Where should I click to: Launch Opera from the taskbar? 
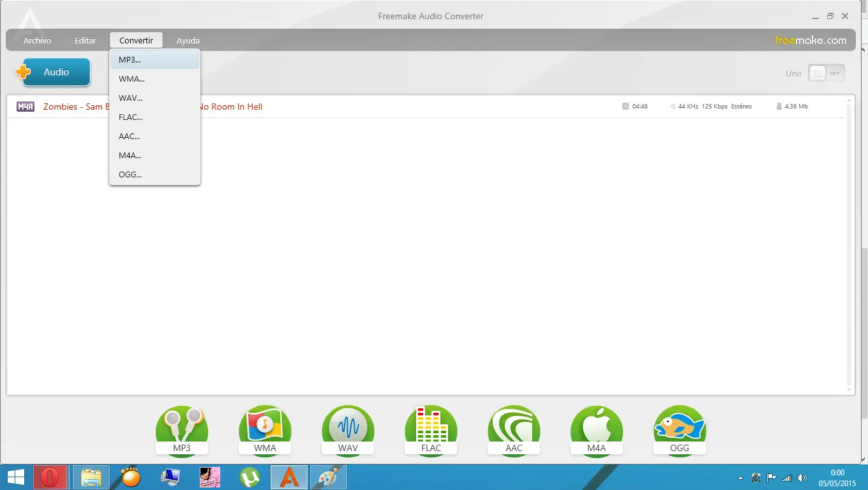[50, 477]
